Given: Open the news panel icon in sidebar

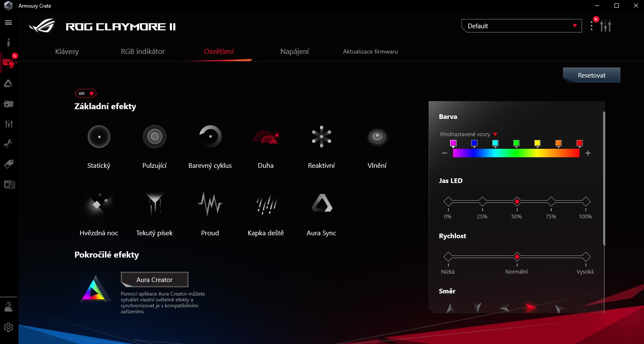Looking at the screenshot, I should pos(9,184).
